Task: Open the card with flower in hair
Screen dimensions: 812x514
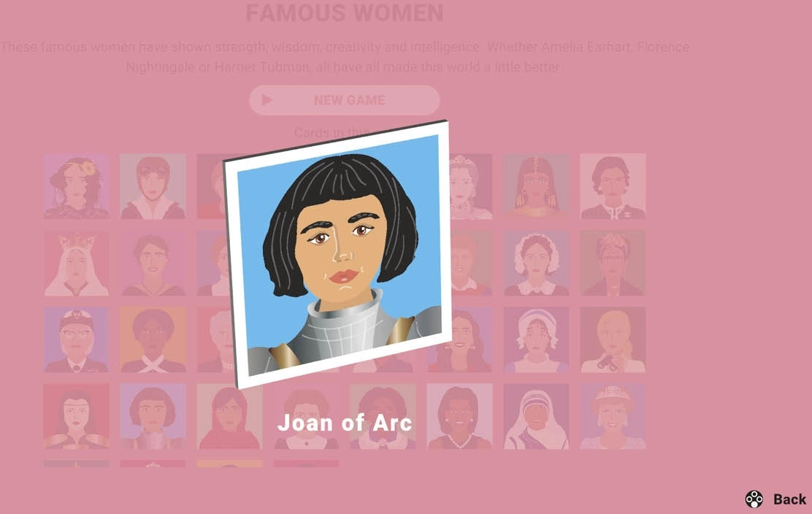Action: click(76, 186)
